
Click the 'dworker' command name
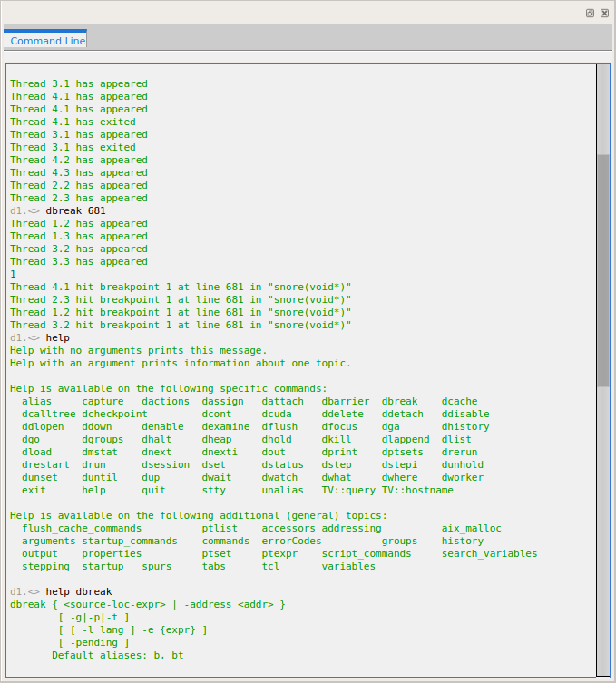[462, 477]
